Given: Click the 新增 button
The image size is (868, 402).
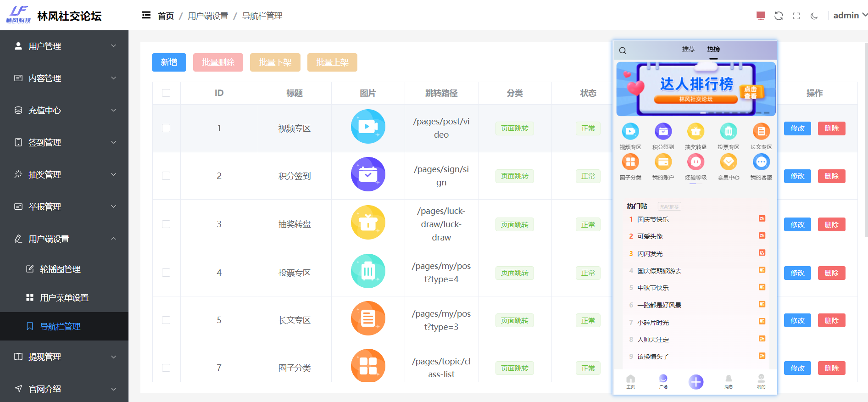Looking at the screenshot, I should pyautogui.click(x=169, y=62).
